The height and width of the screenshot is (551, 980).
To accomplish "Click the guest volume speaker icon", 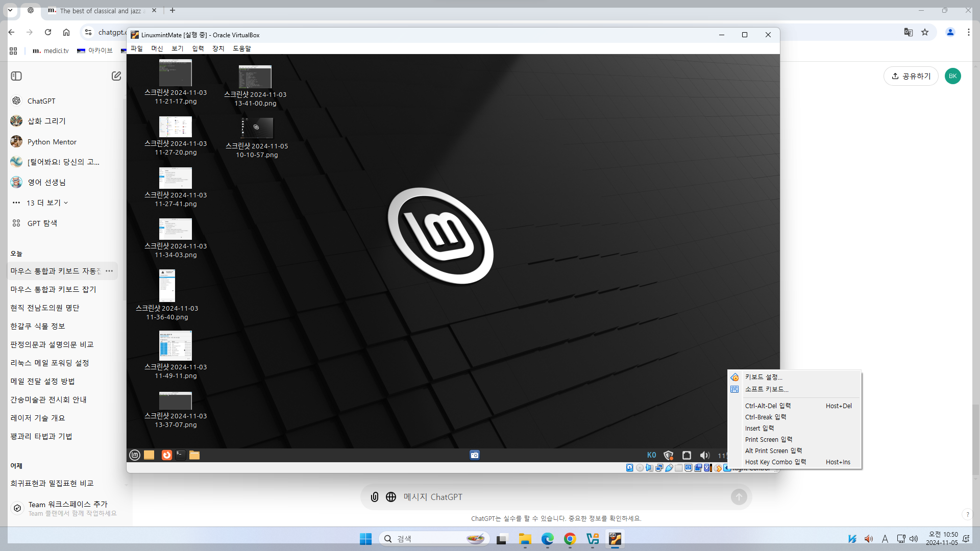I will [705, 455].
